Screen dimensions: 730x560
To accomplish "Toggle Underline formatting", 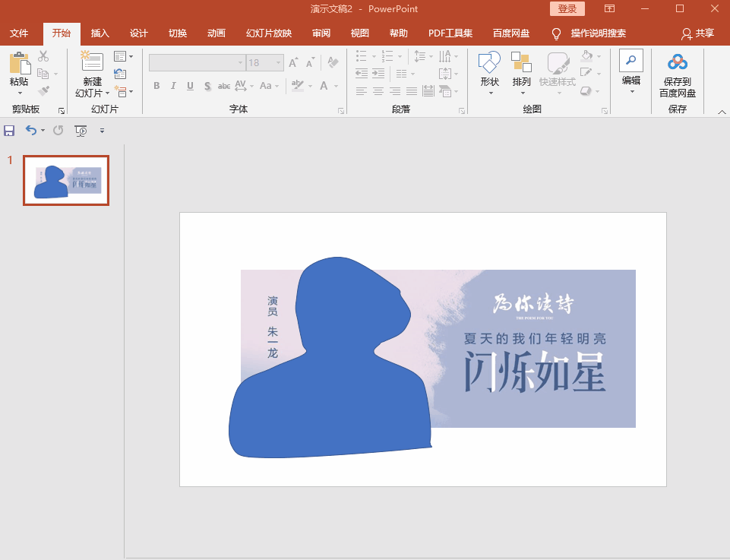I will (x=190, y=86).
